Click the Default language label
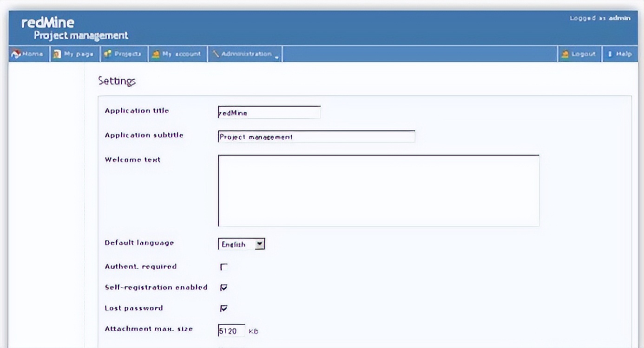 tap(139, 243)
